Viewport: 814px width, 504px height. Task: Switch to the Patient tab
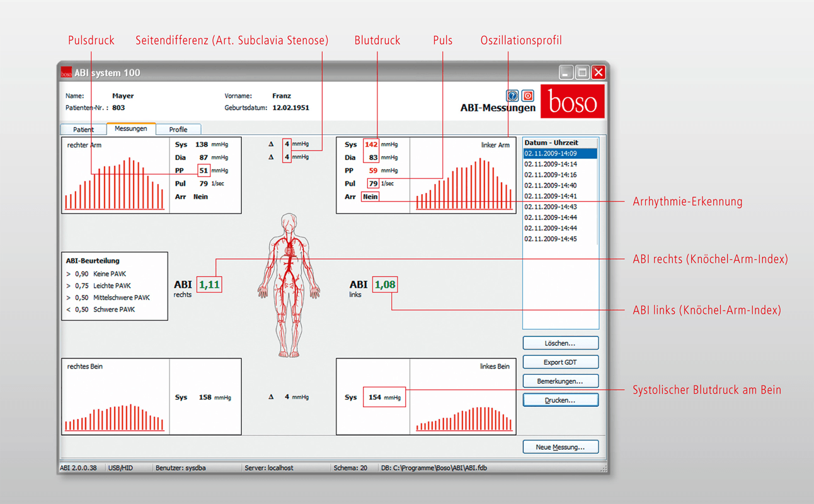tap(83, 129)
